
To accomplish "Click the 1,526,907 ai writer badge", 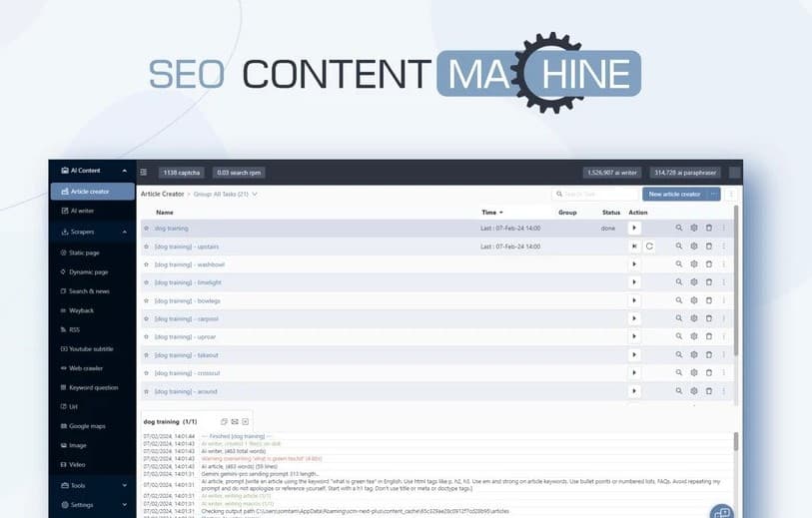I will (612, 173).
